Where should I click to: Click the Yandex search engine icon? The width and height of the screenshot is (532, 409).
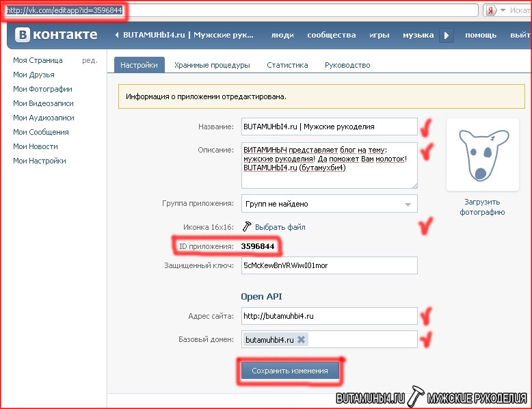[x=490, y=10]
